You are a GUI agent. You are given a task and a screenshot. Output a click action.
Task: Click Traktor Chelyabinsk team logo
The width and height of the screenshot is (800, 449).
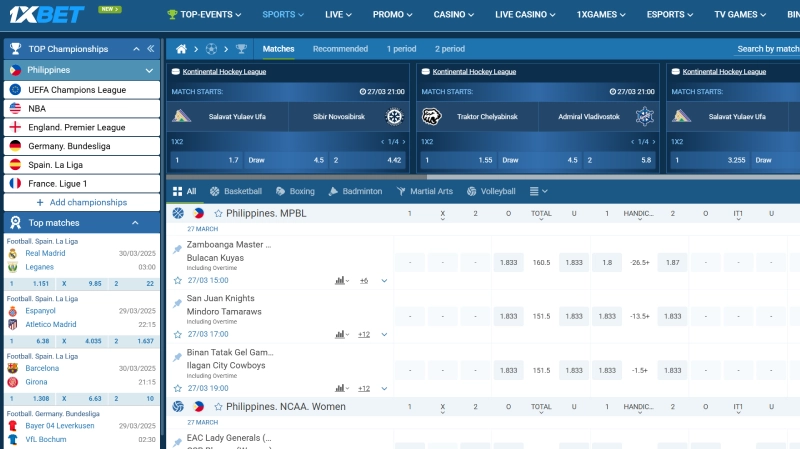pos(431,116)
